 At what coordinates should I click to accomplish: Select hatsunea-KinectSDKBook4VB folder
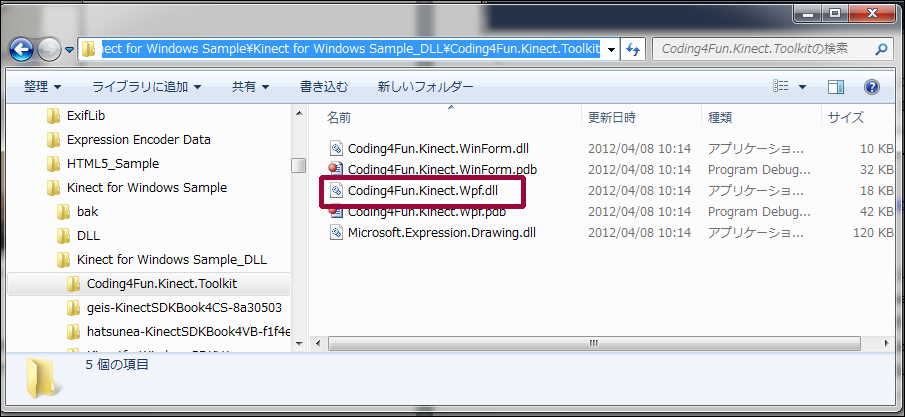pyautogui.click(x=188, y=332)
